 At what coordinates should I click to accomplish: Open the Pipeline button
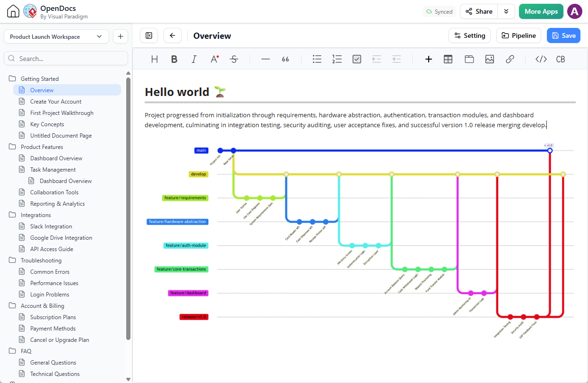click(x=519, y=35)
